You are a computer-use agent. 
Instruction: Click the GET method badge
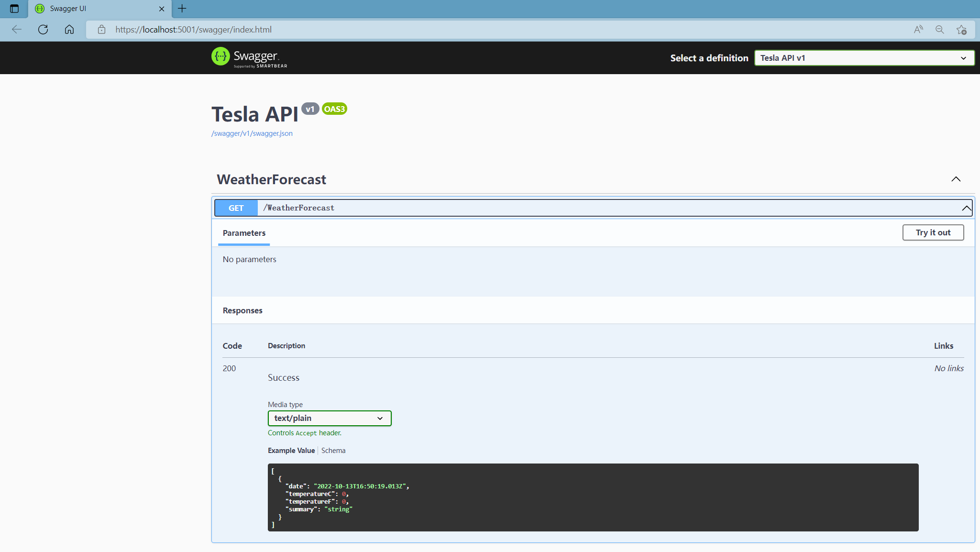236,208
